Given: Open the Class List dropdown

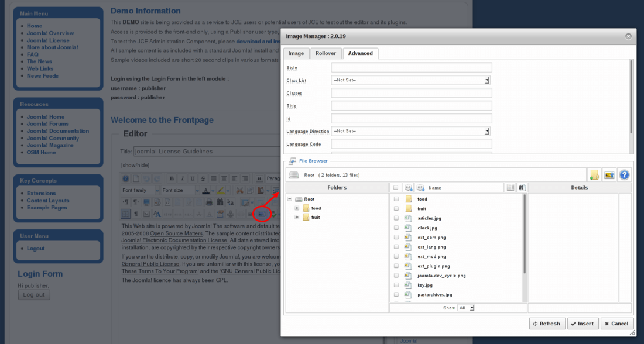Looking at the screenshot, I should coord(411,80).
